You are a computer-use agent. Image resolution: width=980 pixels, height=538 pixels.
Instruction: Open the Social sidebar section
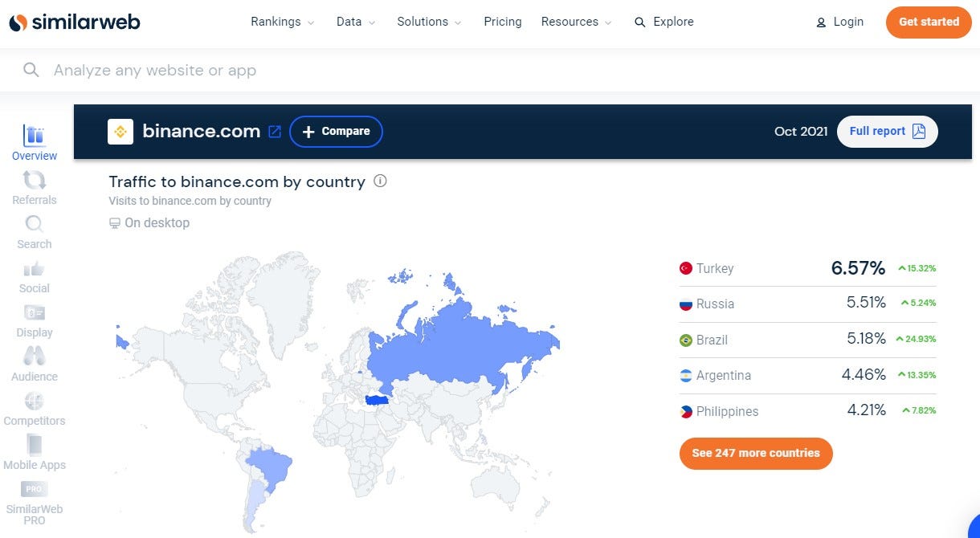[x=35, y=276]
